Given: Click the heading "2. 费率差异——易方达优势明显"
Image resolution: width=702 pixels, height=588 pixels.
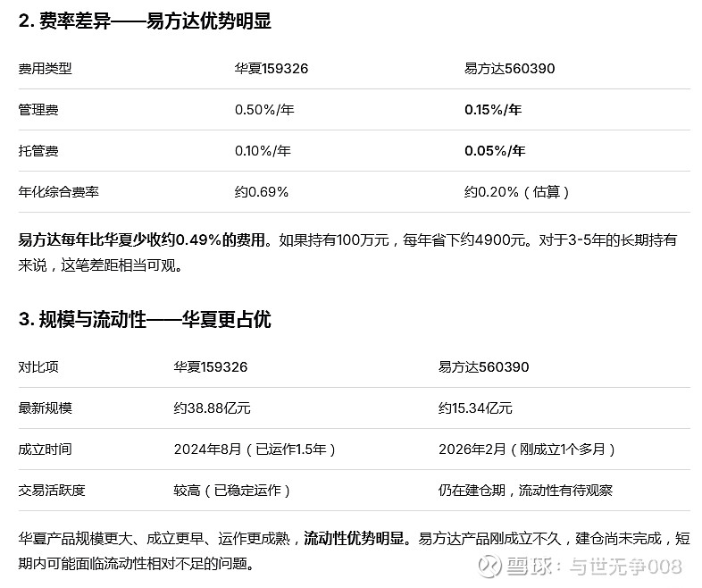Looking at the screenshot, I should point(145,21).
